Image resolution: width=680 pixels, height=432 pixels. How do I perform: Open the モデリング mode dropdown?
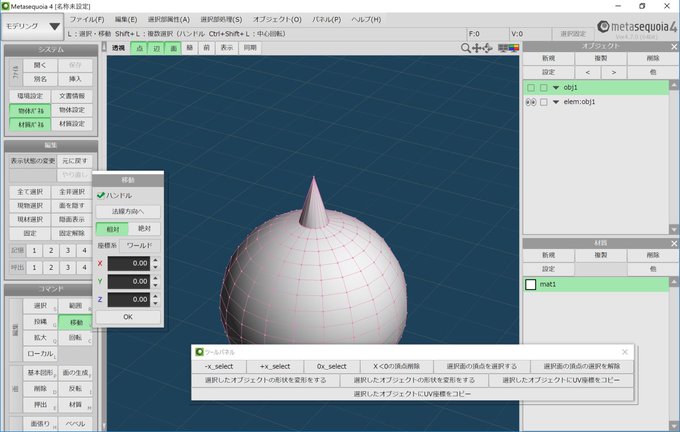coord(33,26)
